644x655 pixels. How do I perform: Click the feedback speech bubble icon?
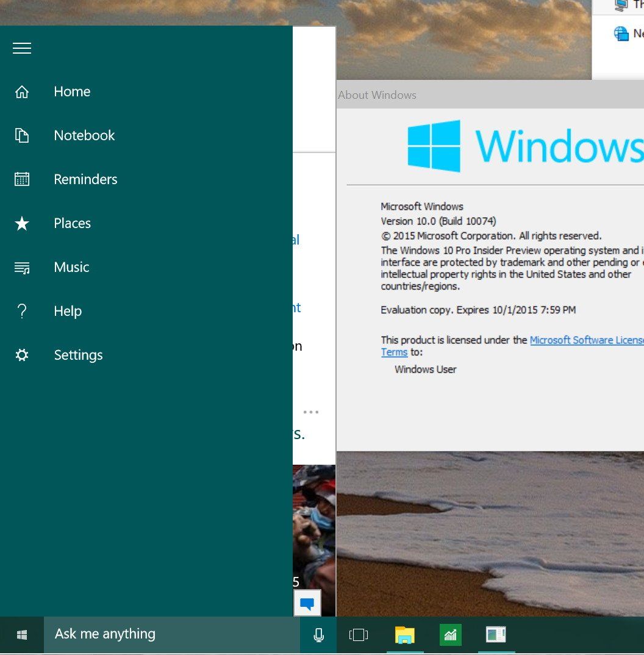307,603
